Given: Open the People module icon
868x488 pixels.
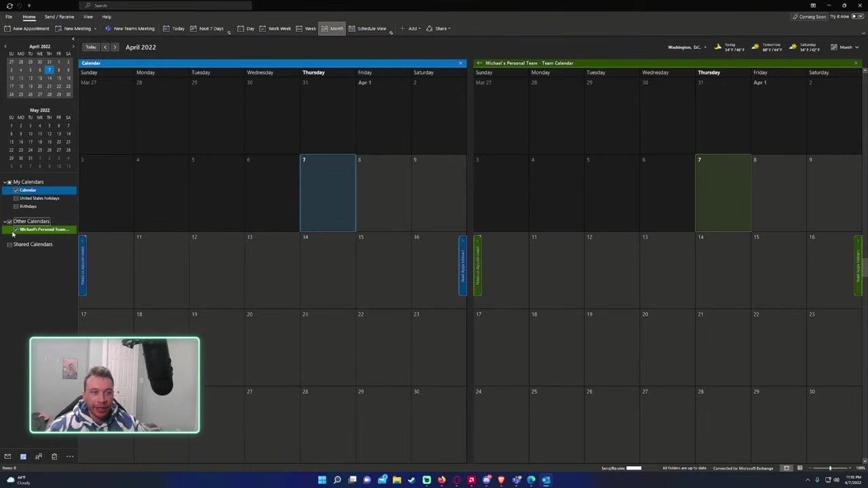Looking at the screenshot, I should coord(39,456).
